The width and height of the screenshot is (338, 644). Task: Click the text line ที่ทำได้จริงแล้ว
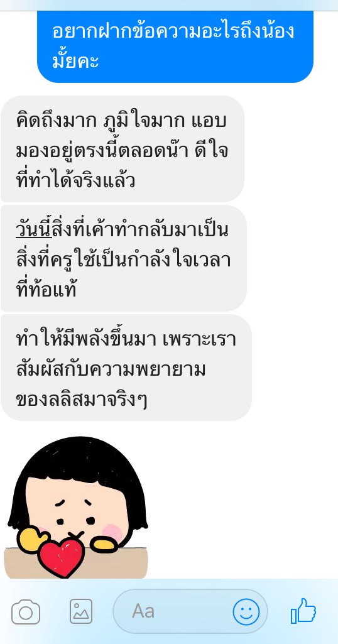75,180
